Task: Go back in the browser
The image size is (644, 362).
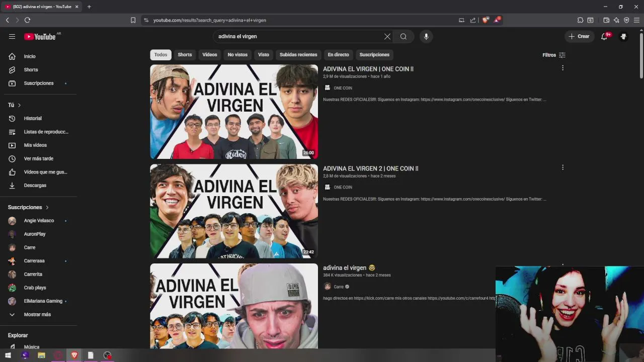Action: tap(7, 20)
